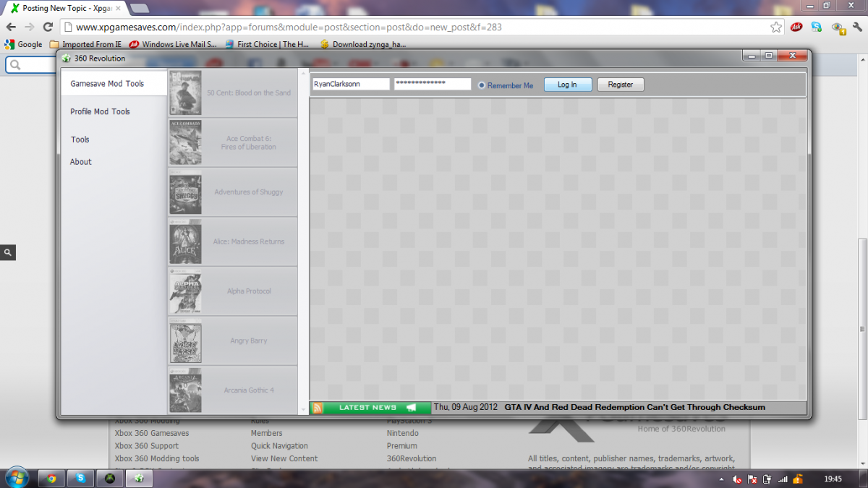Image resolution: width=868 pixels, height=488 pixels.
Task: Click the RSS feed icon in news bar
Action: [x=317, y=408]
